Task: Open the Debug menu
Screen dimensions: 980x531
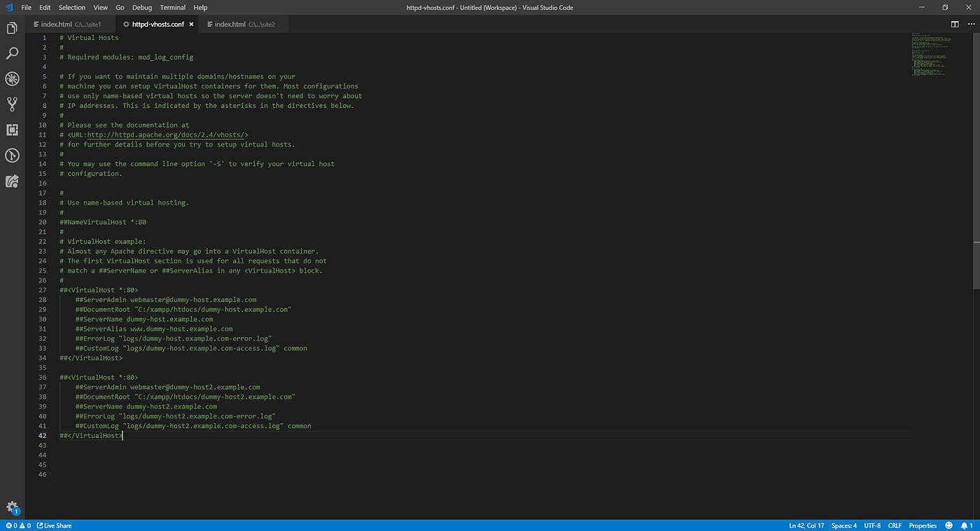Action: pyautogui.click(x=142, y=7)
